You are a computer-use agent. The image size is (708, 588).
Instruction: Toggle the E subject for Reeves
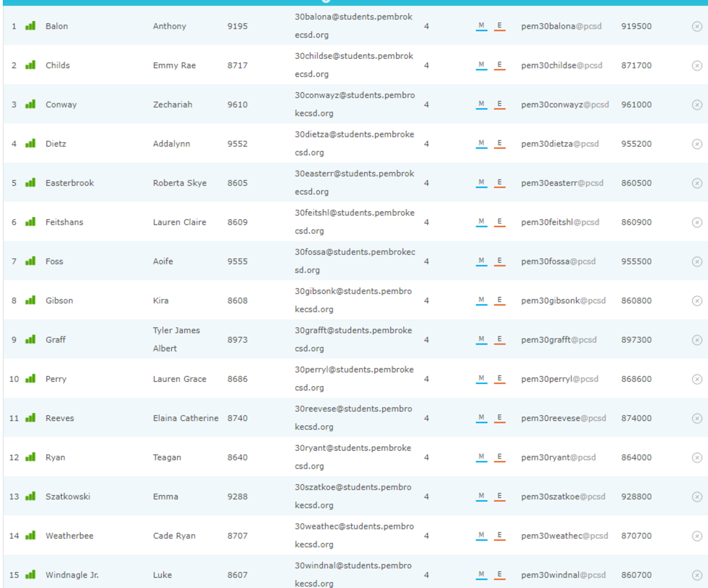pyautogui.click(x=499, y=417)
